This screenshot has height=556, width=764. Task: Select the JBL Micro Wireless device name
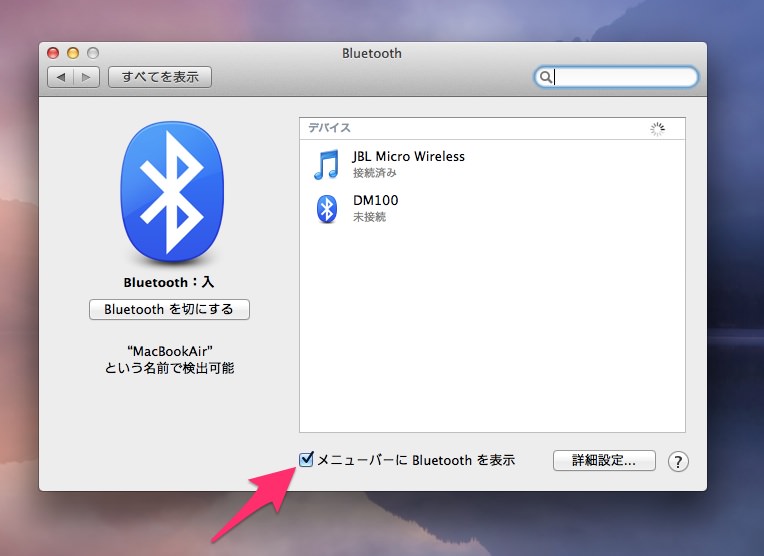click(408, 156)
